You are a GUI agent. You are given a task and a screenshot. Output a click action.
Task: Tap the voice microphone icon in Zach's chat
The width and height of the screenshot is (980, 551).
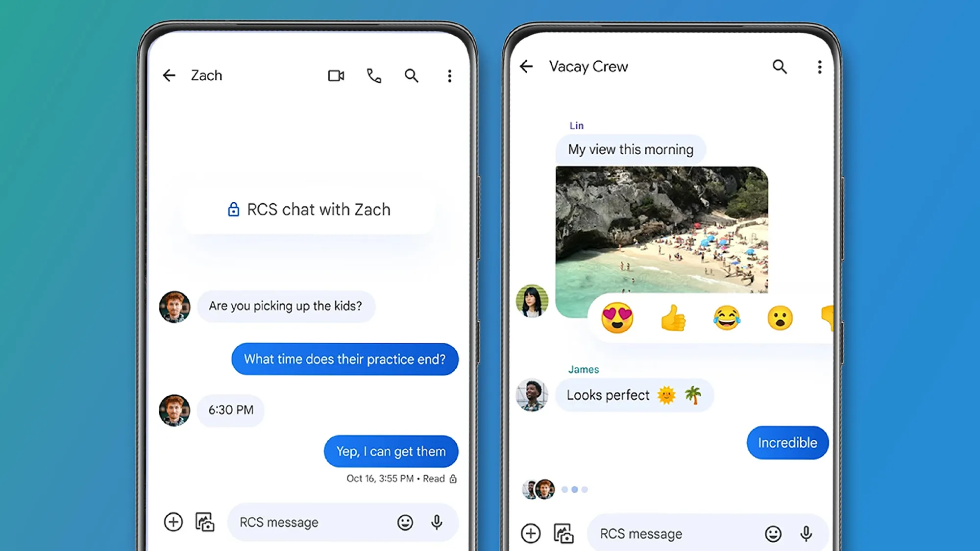point(438,522)
